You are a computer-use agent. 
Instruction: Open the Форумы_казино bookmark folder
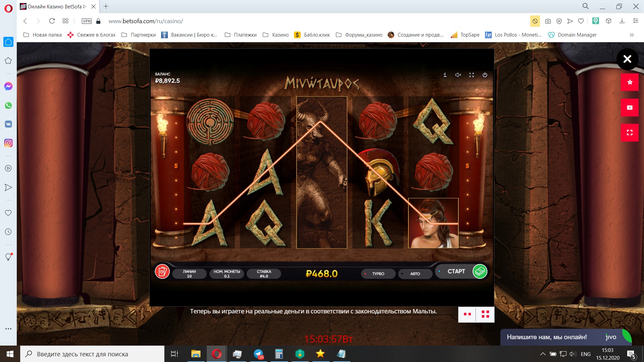(359, 35)
